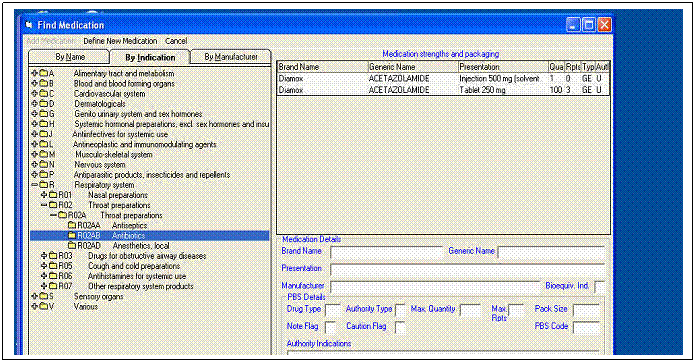This screenshot has width=696, height=363.
Task: Click the folder icon for category N
Action: [44, 165]
